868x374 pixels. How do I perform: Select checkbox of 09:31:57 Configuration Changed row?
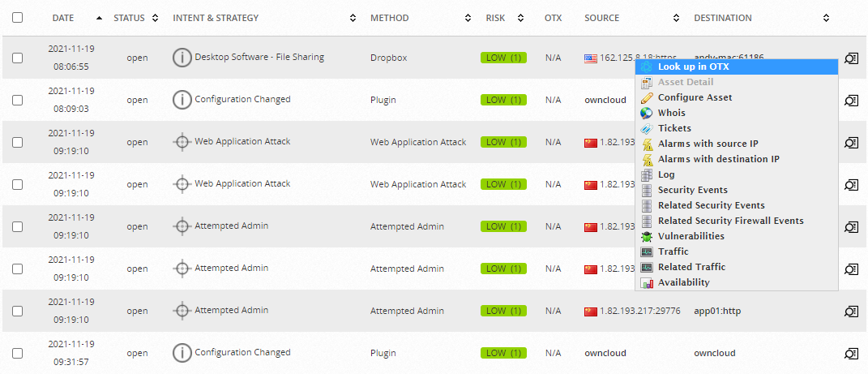pyautogui.click(x=18, y=354)
